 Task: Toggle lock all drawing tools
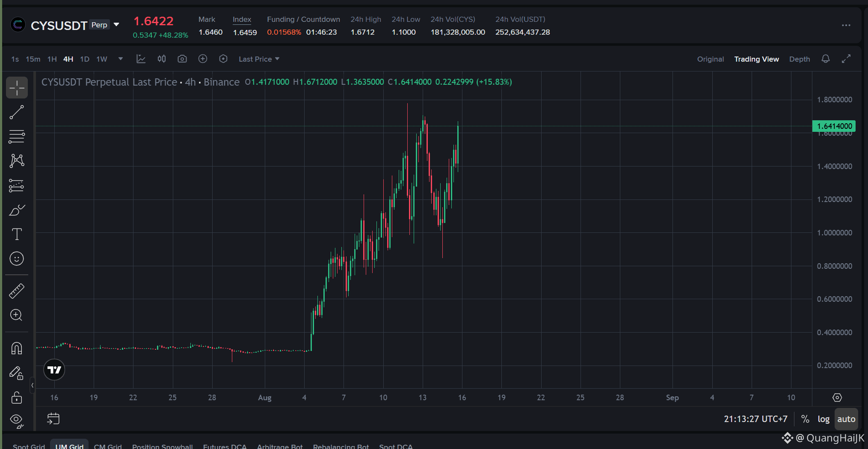point(17,397)
